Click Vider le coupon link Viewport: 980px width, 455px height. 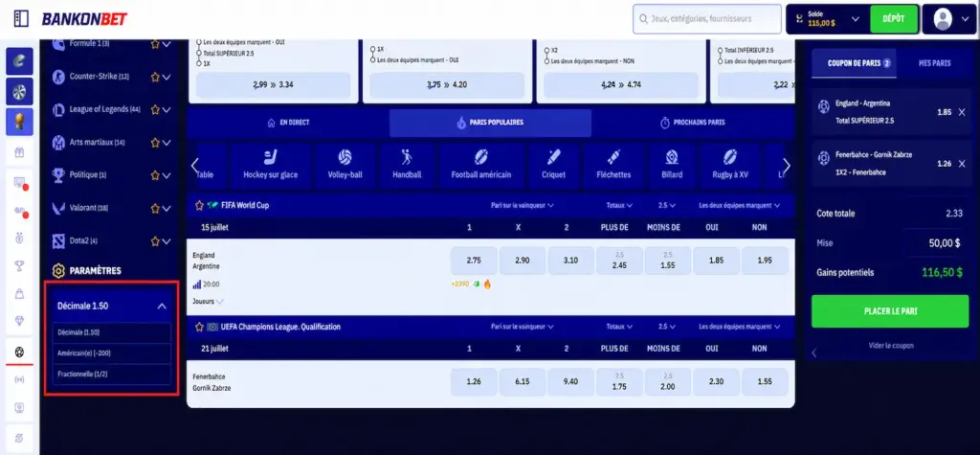[891, 346]
